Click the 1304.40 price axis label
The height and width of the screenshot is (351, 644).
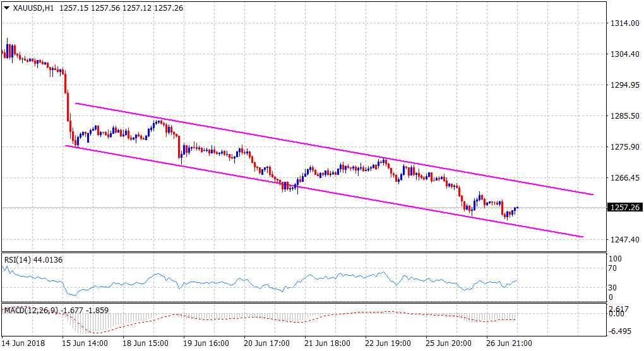[x=621, y=54]
